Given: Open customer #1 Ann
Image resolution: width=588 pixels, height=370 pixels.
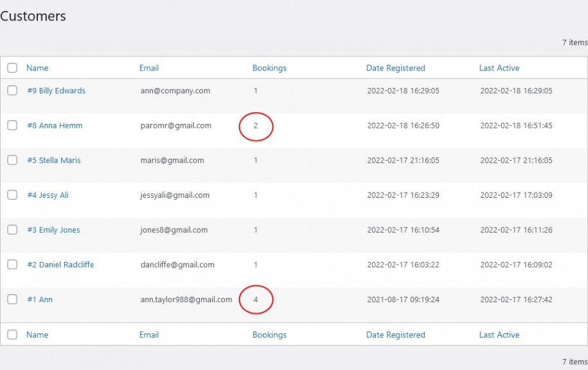Looking at the screenshot, I should click(40, 299).
